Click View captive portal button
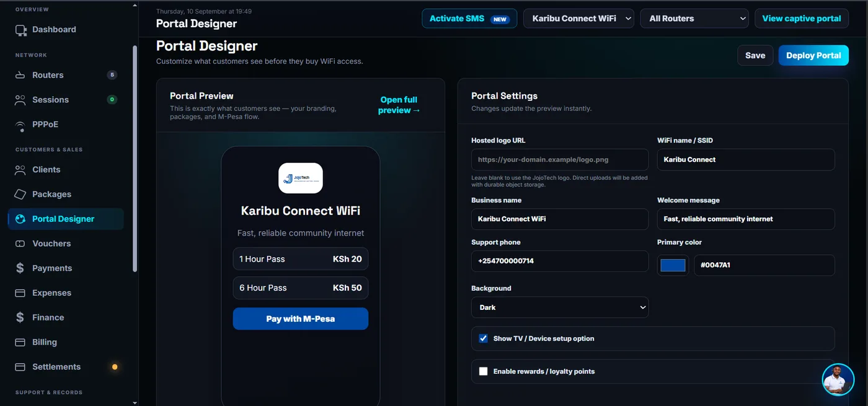Viewport: 868px width, 406px height. (x=802, y=19)
